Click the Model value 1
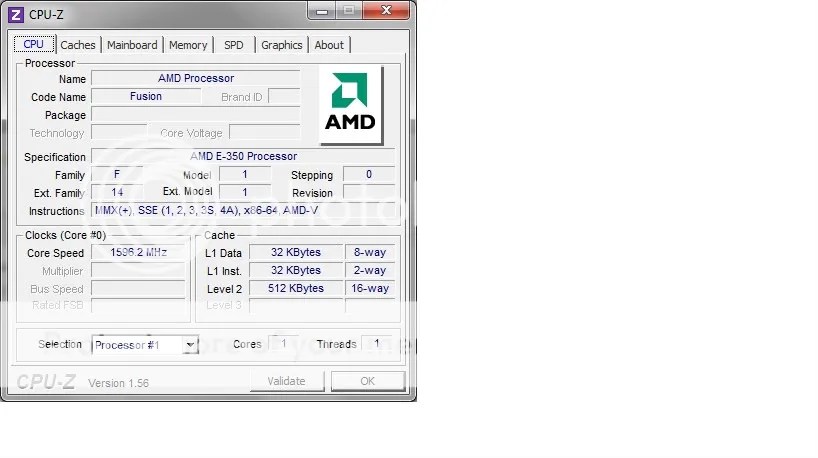The width and height of the screenshot is (818, 458). point(245,174)
